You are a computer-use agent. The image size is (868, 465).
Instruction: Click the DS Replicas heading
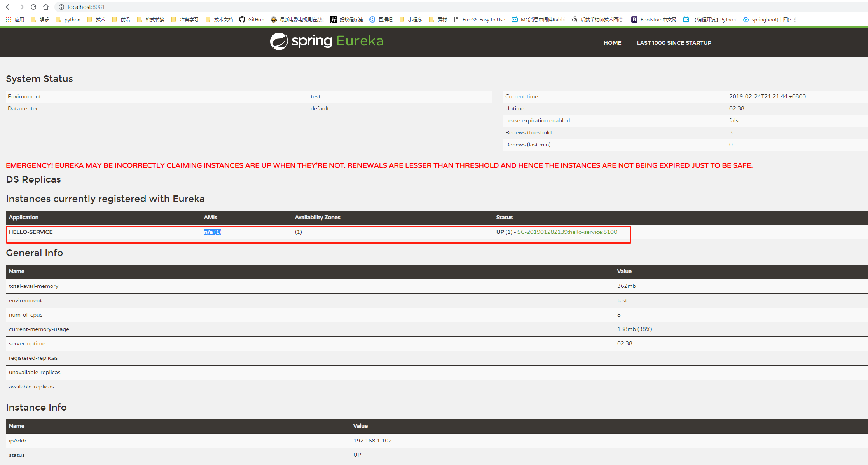33,179
